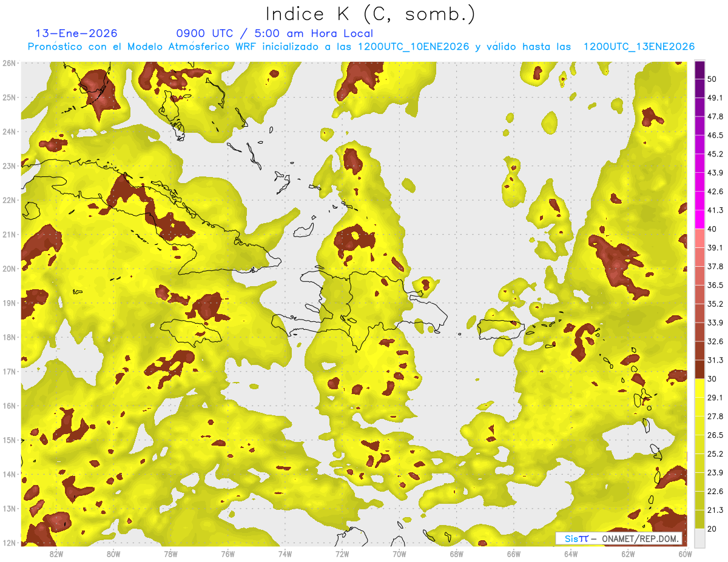Click the '46.5' color scale label
This screenshot has width=728, height=562.
pos(715,135)
